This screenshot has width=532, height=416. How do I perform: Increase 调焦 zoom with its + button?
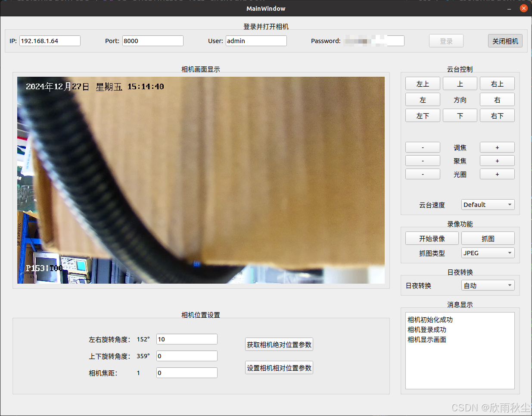tap(497, 147)
